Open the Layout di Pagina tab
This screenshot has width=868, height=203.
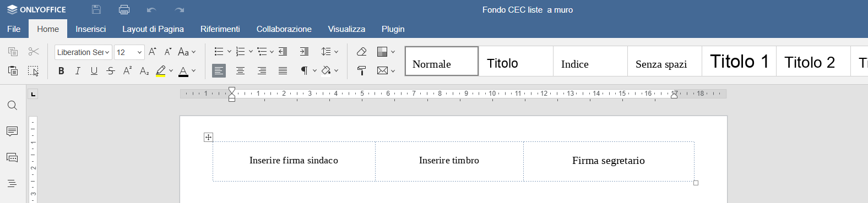coord(153,29)
